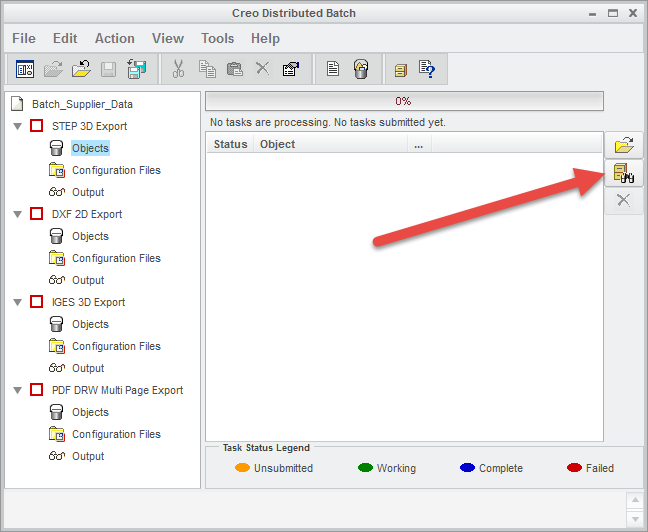Click the copy pages icon

tap(207, 69)
